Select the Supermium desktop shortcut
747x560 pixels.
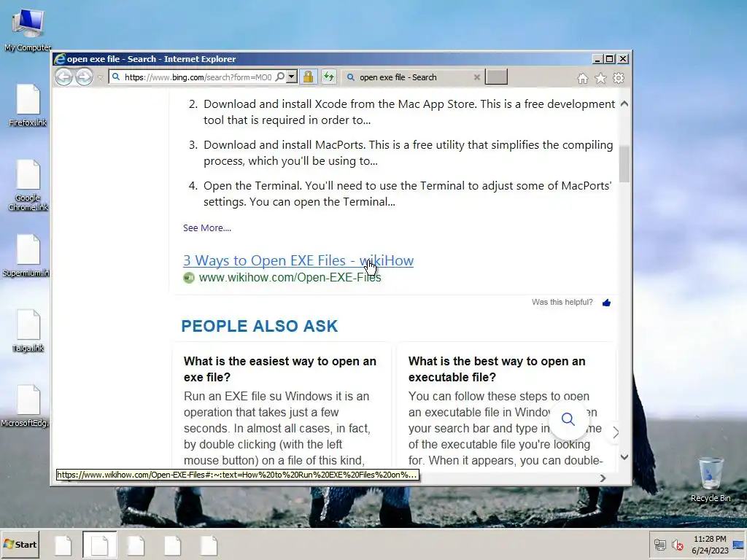[x=26, y=256]
